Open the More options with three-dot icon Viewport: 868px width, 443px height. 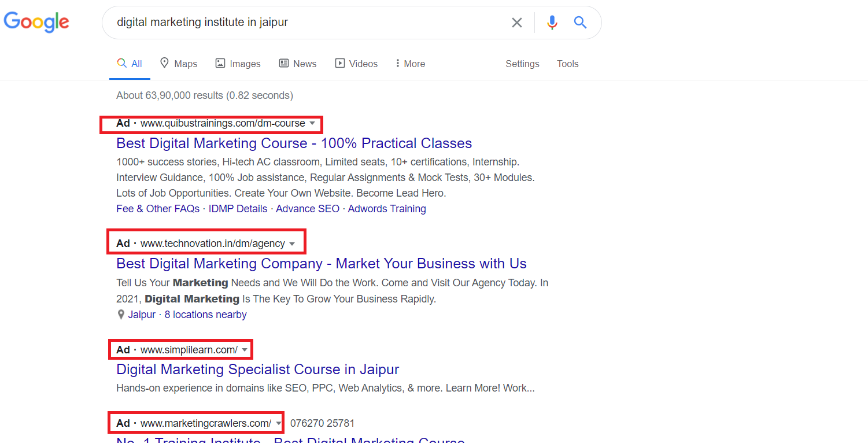click(397, 63)
